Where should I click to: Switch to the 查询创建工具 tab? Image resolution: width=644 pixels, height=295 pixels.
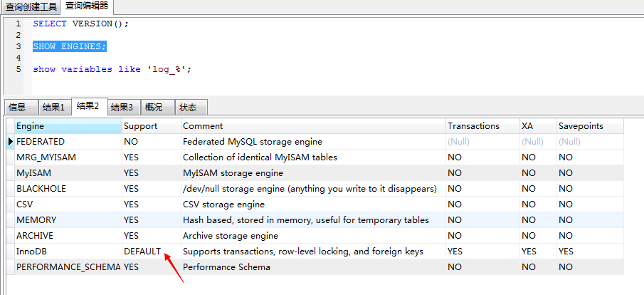click(31, 7)
